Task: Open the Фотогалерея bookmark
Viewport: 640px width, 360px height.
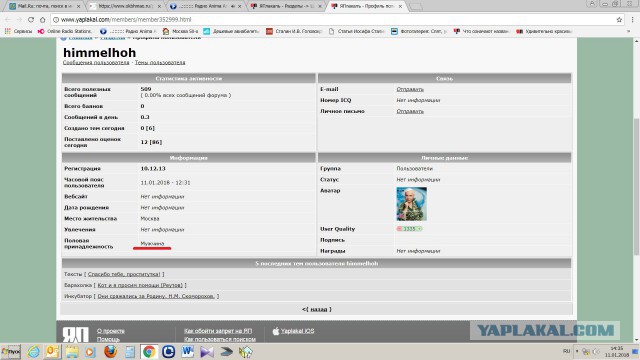Action: click(x=419, y=31)
